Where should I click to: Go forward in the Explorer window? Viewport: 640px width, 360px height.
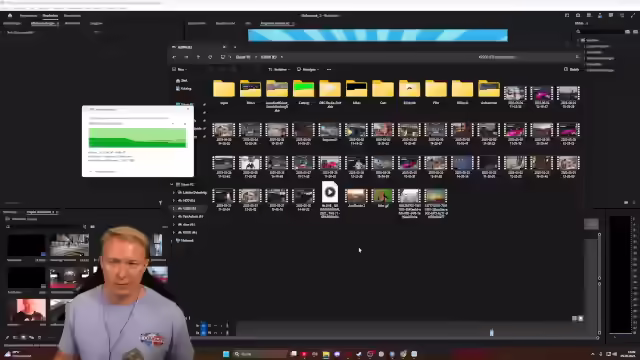[x=186, y=57]
